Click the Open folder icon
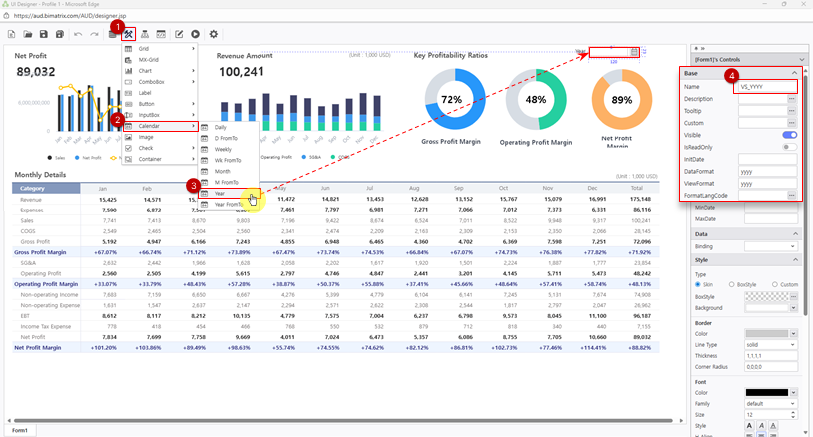The width and height of the screenshot is (813, 437). coord(28,34)
